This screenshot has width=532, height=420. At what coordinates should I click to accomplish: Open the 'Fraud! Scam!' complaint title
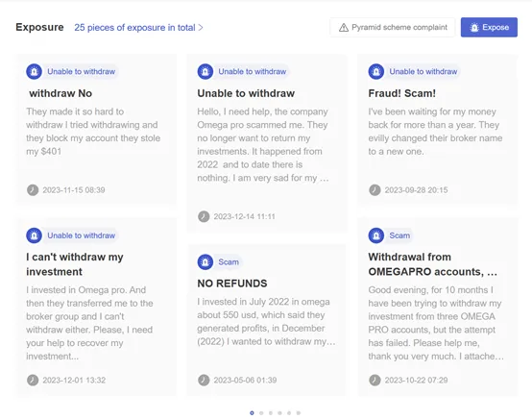click(x=401, y=93)
